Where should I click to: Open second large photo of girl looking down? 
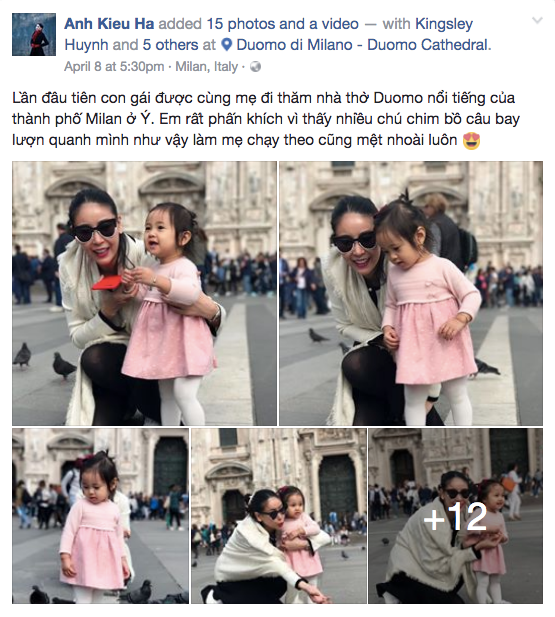[411, 293]
